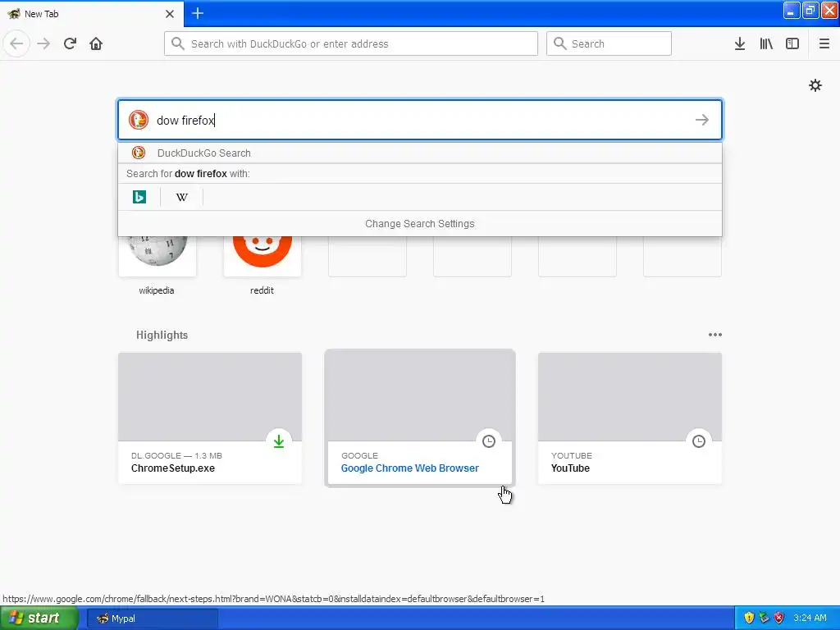Select the DuckDuckGo Search suggestion row
This screenshot has width=840, height=630.
pyautogui.click(x=420, y=153)
